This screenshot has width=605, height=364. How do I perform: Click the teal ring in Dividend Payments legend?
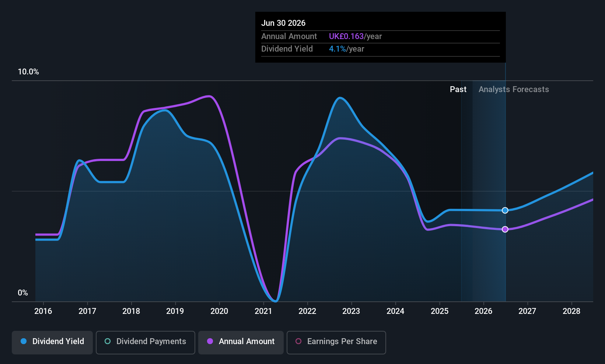pos(108,342)
